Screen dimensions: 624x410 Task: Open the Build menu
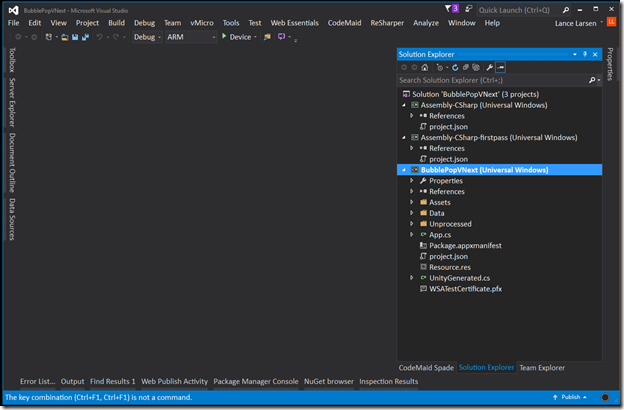pyautogui.click(x=117, y=23)
